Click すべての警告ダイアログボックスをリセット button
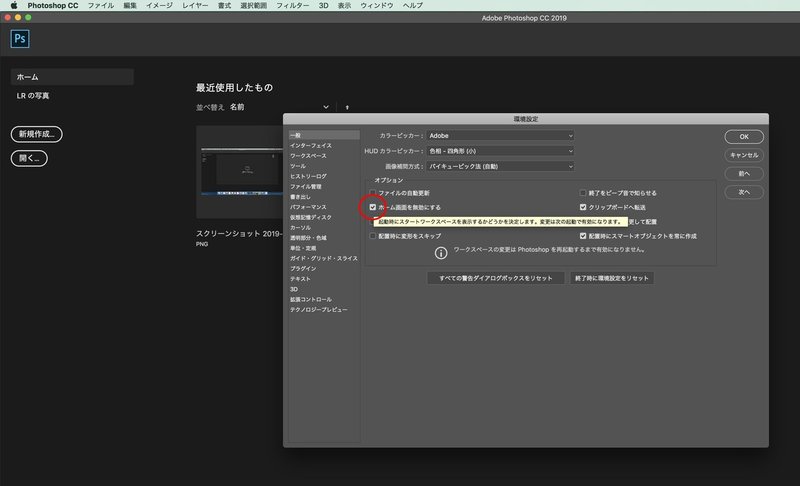Viewport: 800px width, 486px height. click(x=495, y=278)
